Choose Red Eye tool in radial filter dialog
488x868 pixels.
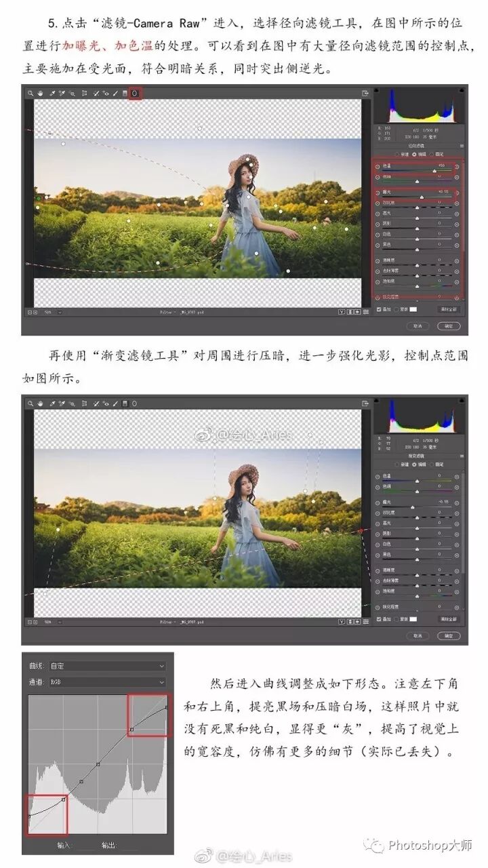[106, 93]
